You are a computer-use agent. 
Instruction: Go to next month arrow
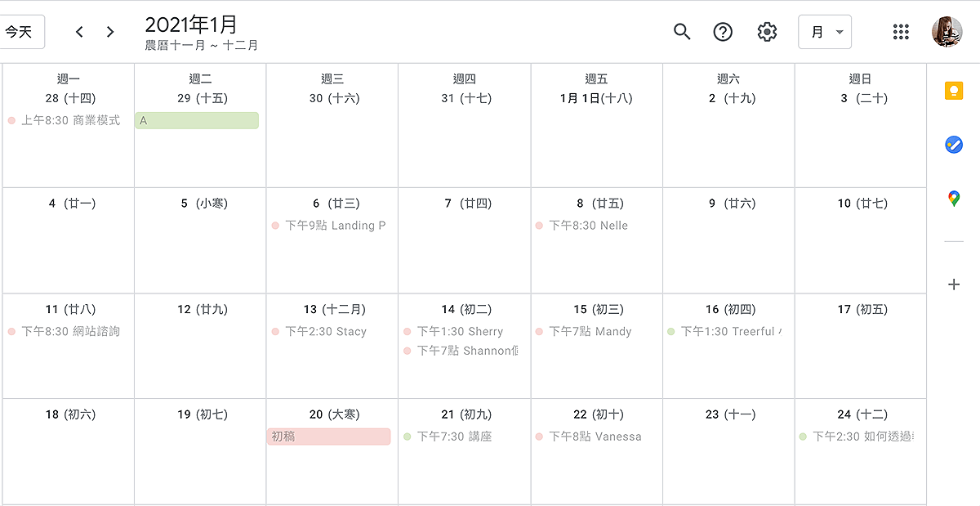[x=110, y=32]
